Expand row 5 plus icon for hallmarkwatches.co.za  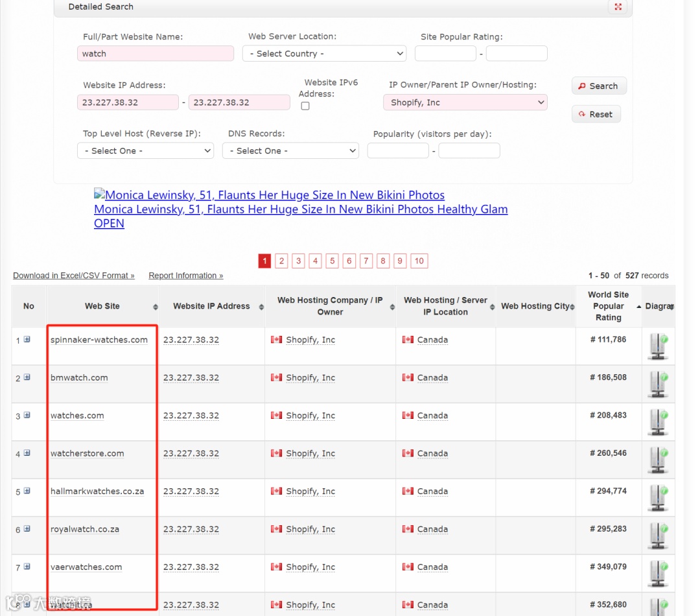[27, 491]
